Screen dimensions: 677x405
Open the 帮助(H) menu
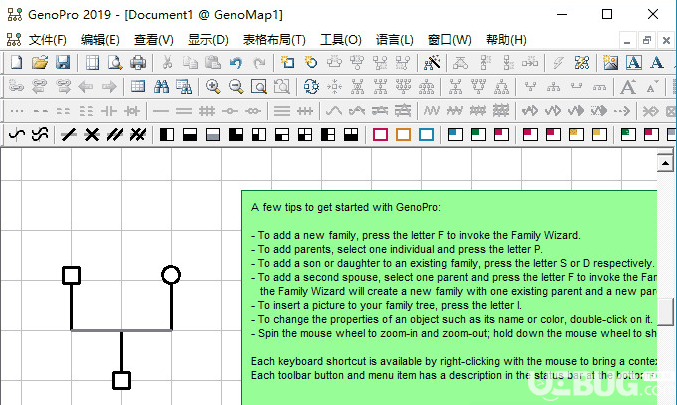pyautogui.click(x=506, y=40)
